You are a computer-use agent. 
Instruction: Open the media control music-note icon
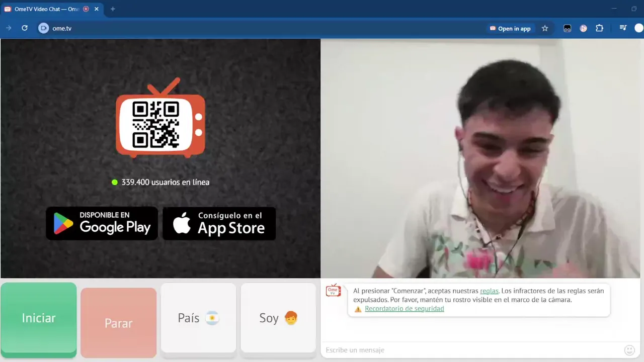pos(623,28)
